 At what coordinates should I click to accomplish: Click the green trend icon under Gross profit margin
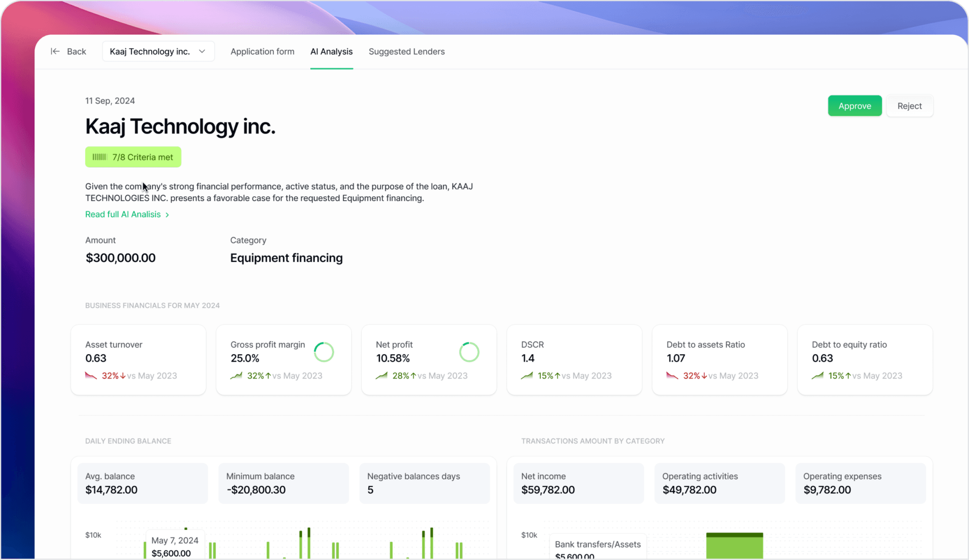coord(236,376)
